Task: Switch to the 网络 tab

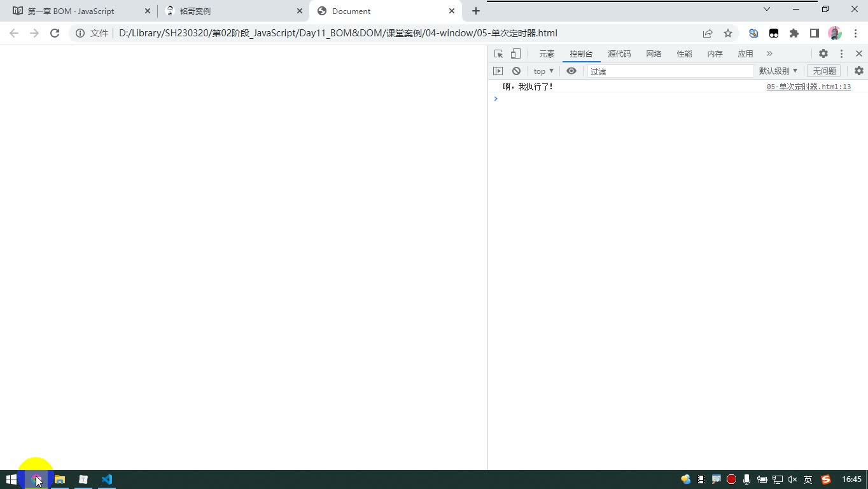Action: coord(654,54)
